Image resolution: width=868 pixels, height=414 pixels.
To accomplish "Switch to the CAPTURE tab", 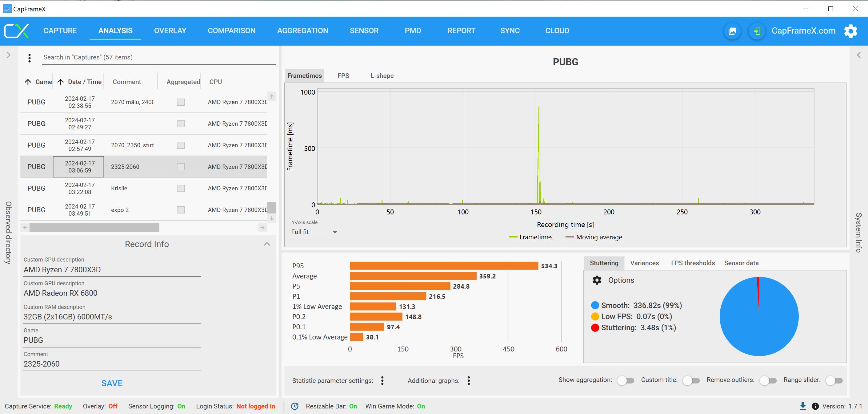I will [60, 31].
